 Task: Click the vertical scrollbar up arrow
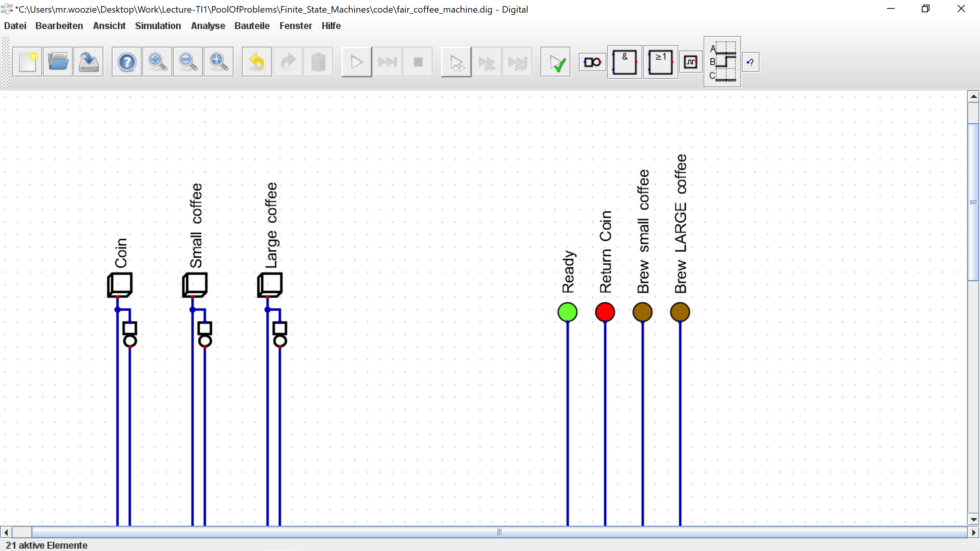(973, 97)
